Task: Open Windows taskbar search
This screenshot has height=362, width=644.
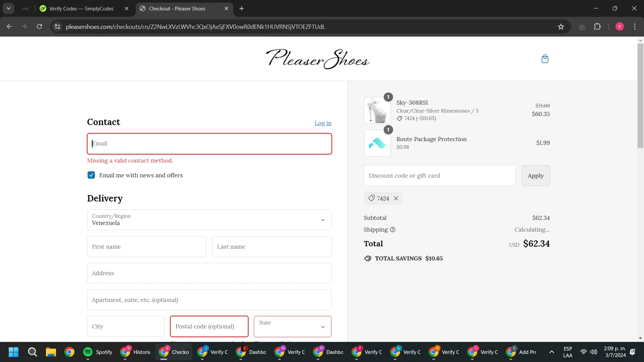Action: (x=32, y=352)
